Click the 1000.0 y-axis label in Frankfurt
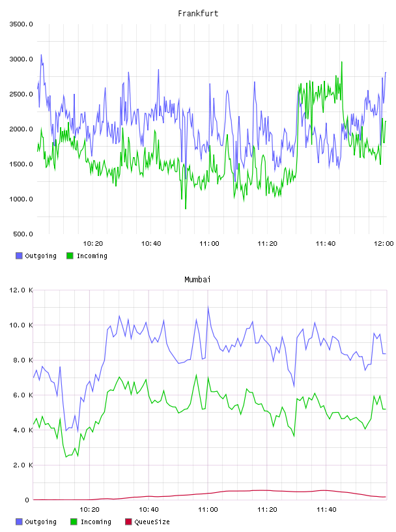This screenshot has height=532, width=396. [x=21, y=199]
